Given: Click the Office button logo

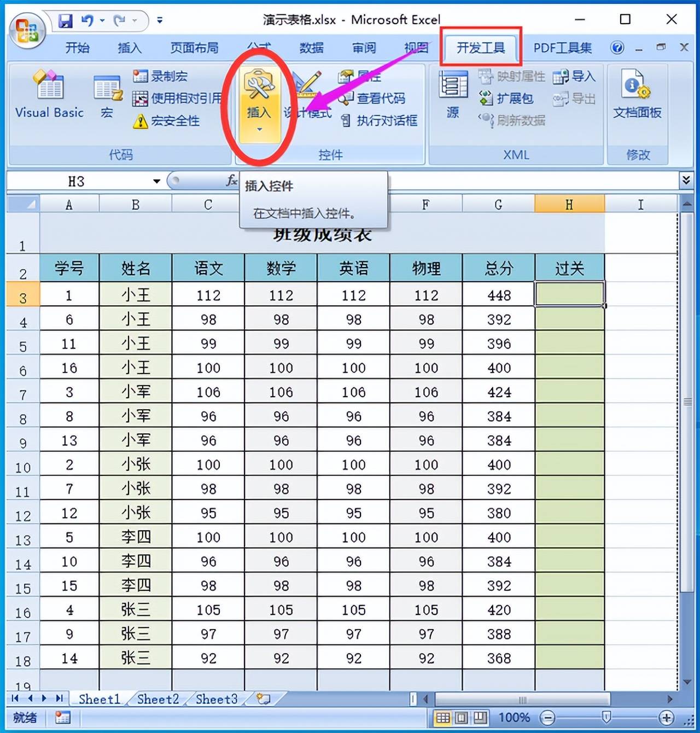Looking at the screenshot, I should [x=26, y=31].
